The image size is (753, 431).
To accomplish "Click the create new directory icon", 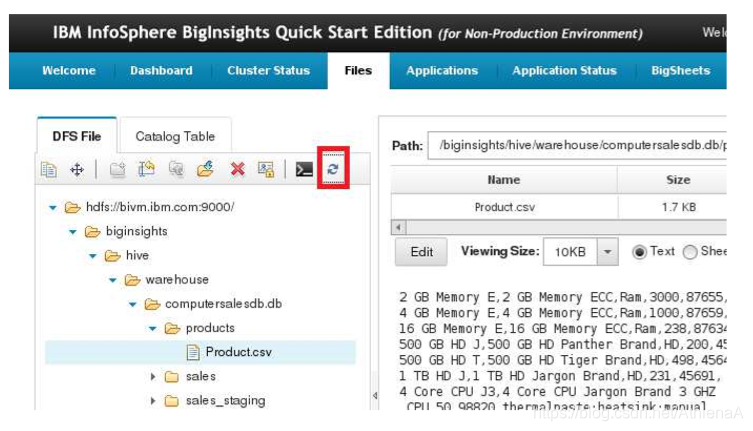I will 117,169.
